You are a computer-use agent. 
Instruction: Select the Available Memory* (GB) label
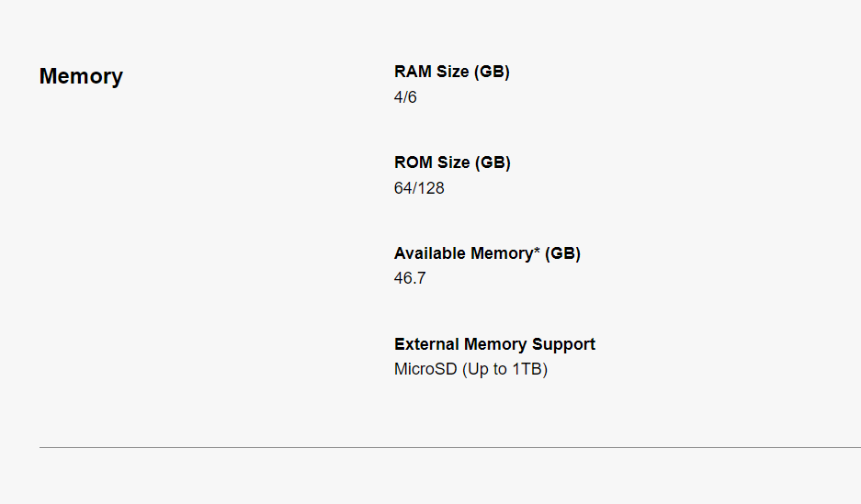point(487,253)
